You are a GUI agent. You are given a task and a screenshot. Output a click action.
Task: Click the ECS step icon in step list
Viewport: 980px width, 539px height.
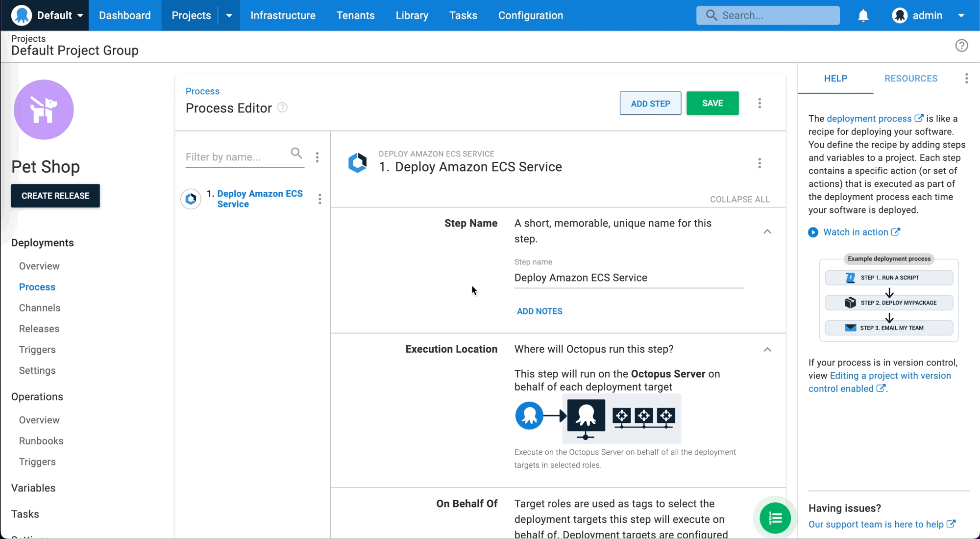pyautogui.click(x=191, y=199)
